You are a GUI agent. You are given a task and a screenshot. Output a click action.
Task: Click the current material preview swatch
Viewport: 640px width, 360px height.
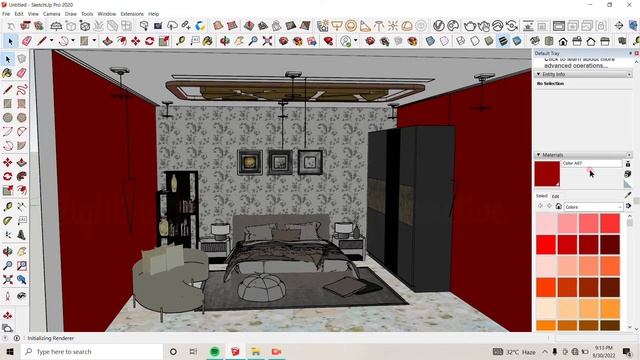click(x=547, y=174)
